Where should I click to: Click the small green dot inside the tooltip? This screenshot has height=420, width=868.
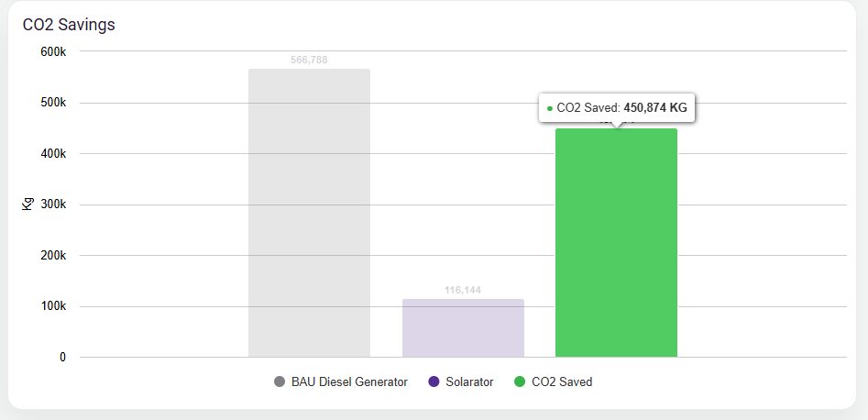pos(550,108)
